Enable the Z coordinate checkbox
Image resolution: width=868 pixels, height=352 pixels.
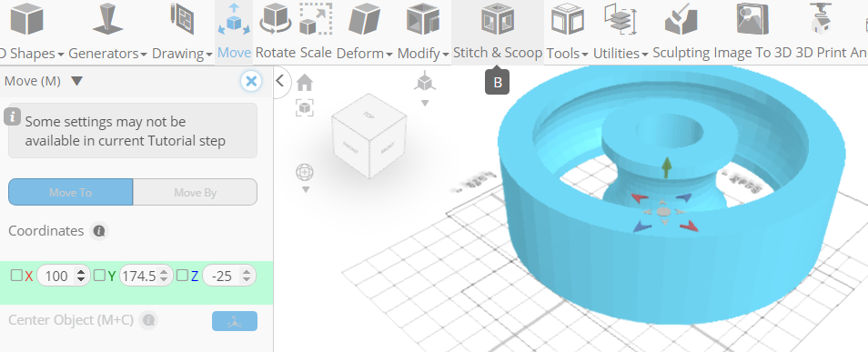pyautogui.click(x=182, y=275)
